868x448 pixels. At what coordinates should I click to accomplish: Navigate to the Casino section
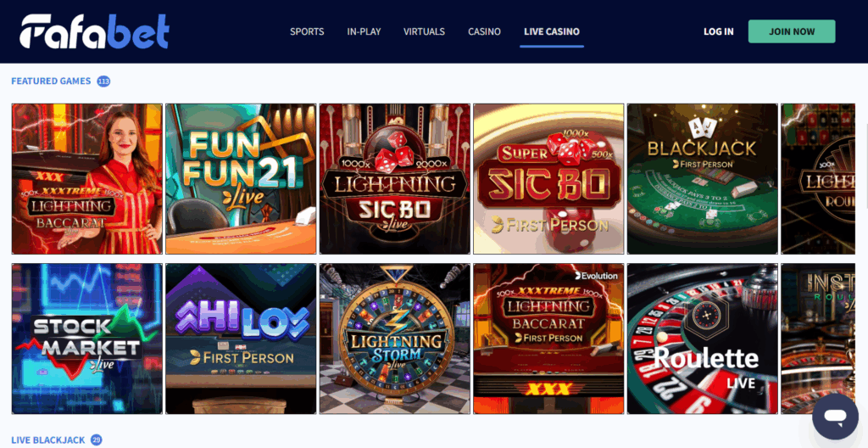tap(484, 31)
